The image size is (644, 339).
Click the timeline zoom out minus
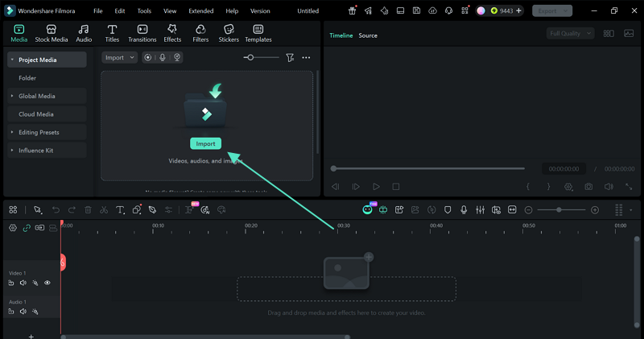529,210
